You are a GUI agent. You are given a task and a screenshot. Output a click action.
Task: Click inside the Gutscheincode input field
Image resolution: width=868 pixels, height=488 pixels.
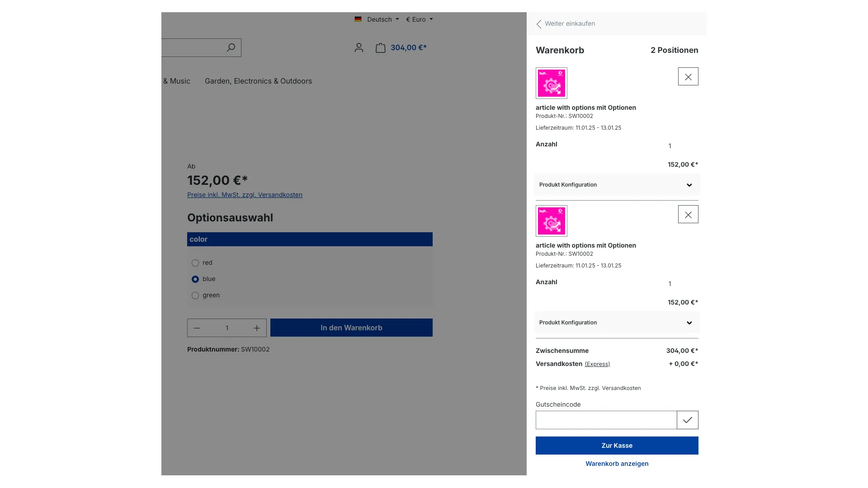pos(606,420)
